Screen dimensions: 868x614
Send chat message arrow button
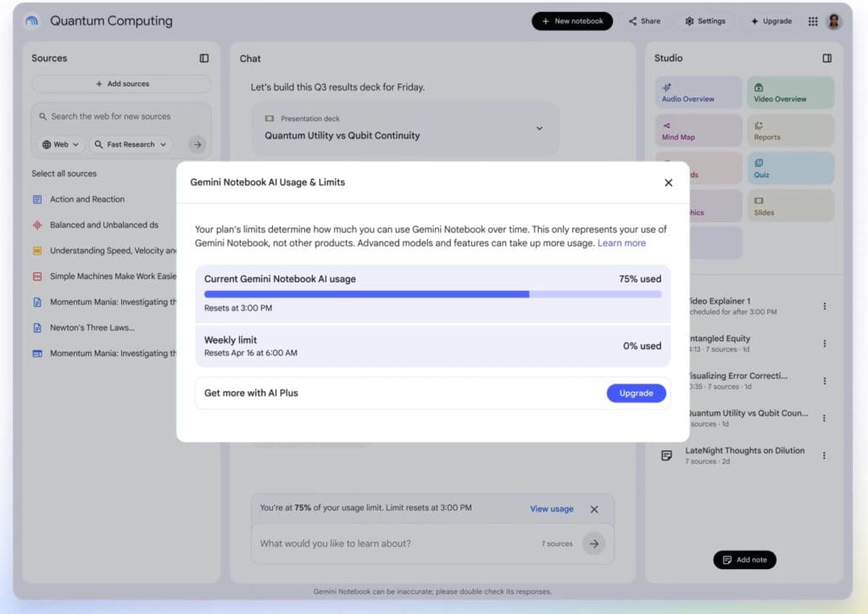(x=594, y=544)
